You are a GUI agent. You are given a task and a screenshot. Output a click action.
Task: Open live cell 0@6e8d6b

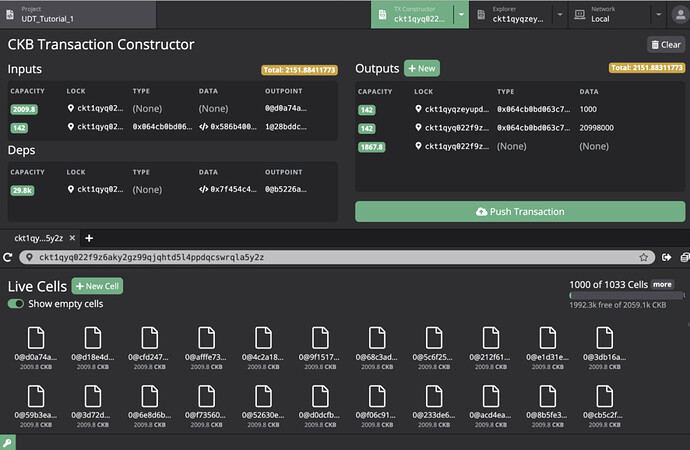click(x=149, y=406)
